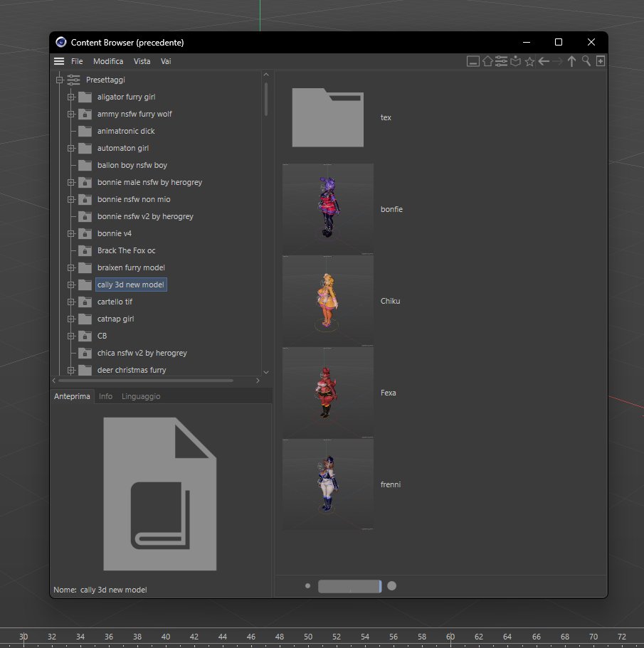The height and width of the screenshot is (648, 644).
Task: Click the Chiku label text
Action: pyautogui.click(x=390, y=302)
